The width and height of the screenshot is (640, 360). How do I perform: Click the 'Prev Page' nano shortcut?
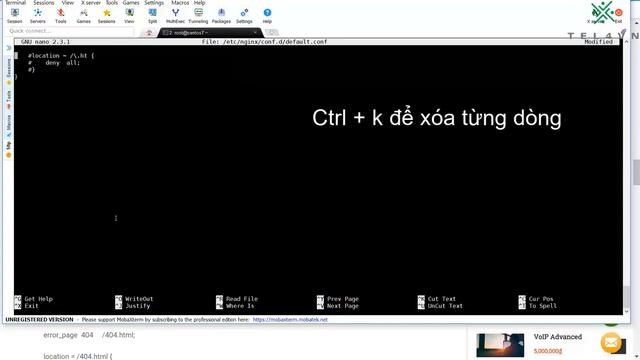click(x=338, y=299)
